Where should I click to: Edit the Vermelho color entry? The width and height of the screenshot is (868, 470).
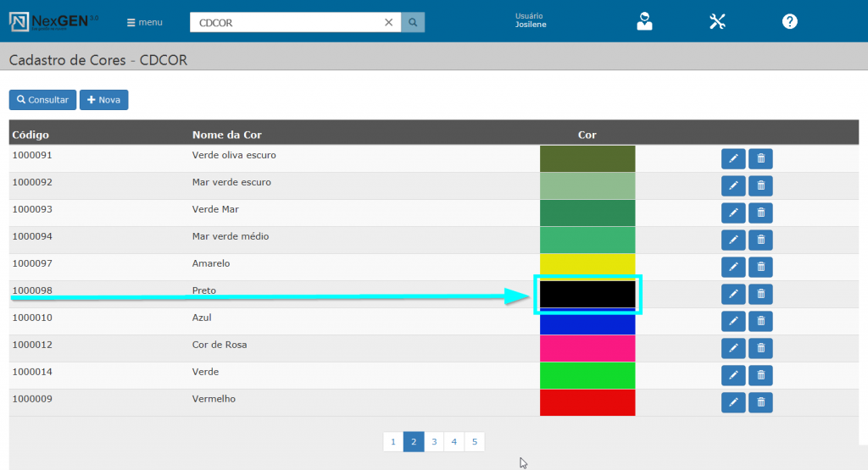(733, 403)
